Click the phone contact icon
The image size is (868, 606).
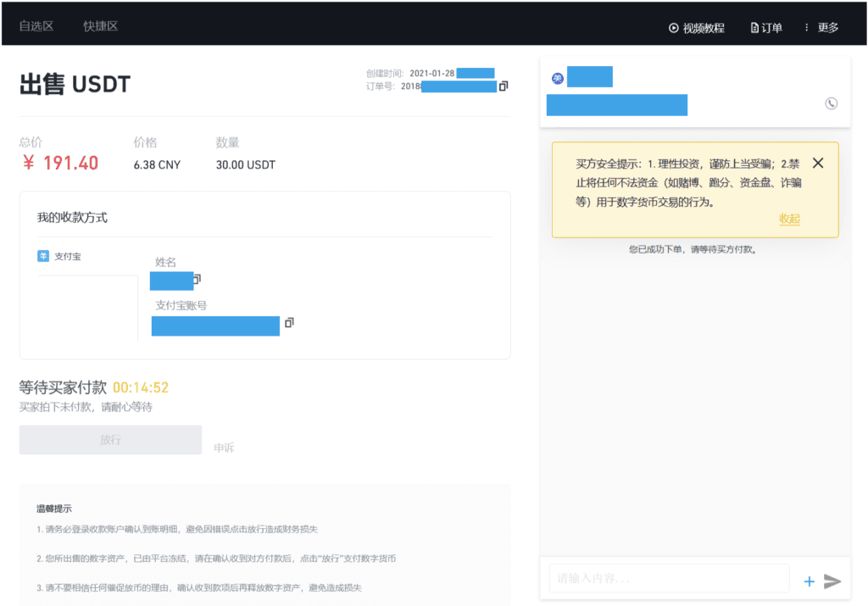[830, 103]
